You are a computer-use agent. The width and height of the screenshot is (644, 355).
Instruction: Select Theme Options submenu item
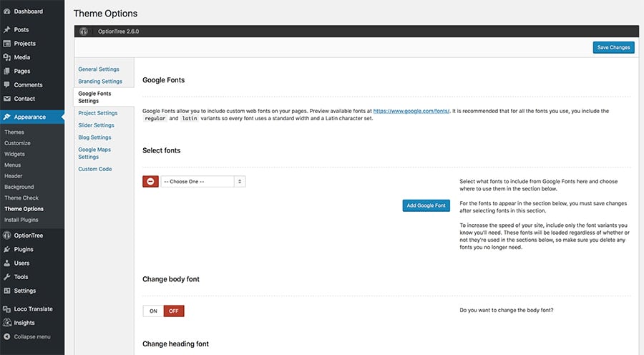pos(24,209)
